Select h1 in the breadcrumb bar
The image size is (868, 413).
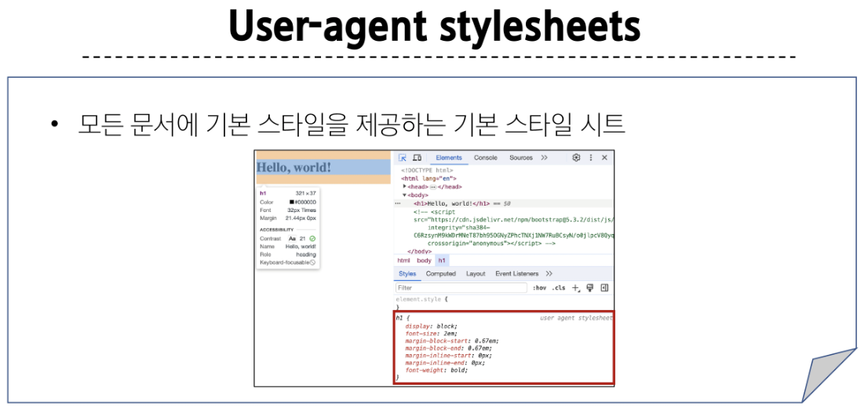442,260
